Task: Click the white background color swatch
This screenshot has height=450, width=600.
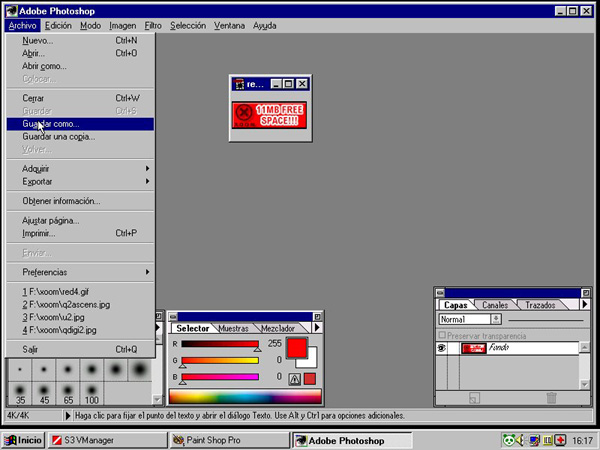Action: tap(311, 361)
